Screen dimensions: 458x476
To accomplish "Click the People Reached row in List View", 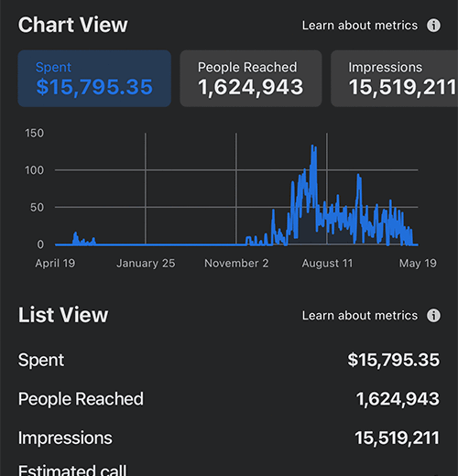I will point(229,399).
